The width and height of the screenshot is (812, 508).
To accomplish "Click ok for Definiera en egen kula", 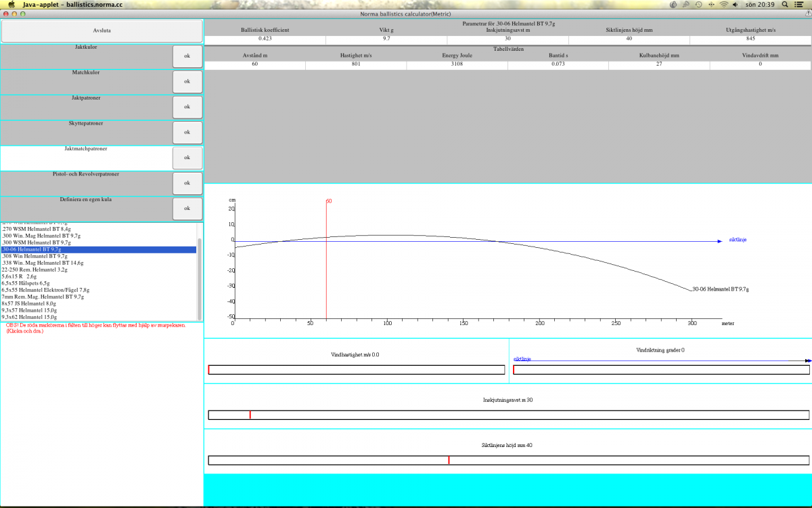I will (x=187, y=209).
